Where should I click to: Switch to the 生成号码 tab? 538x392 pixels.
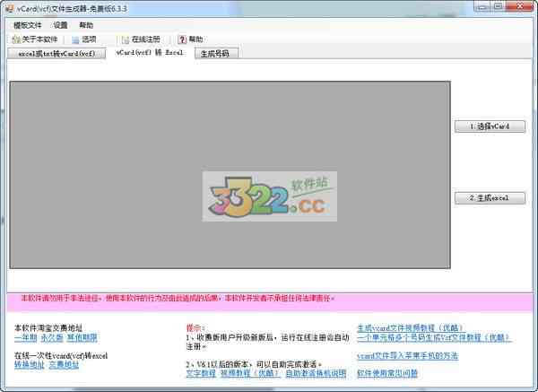216,54
